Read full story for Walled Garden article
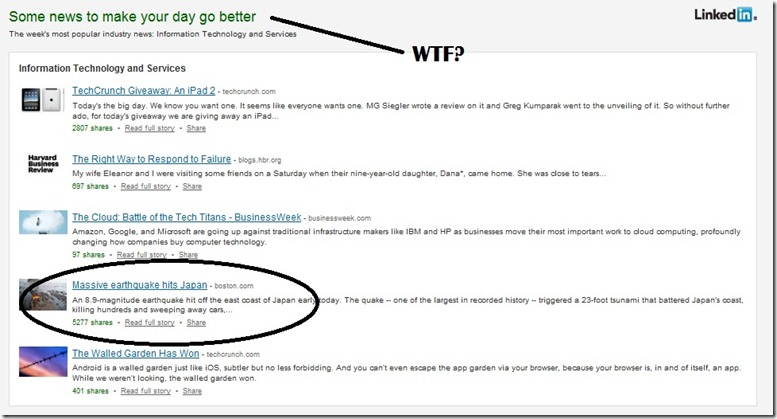The height and width of the screenshot is (419, 777). point(146,391)
